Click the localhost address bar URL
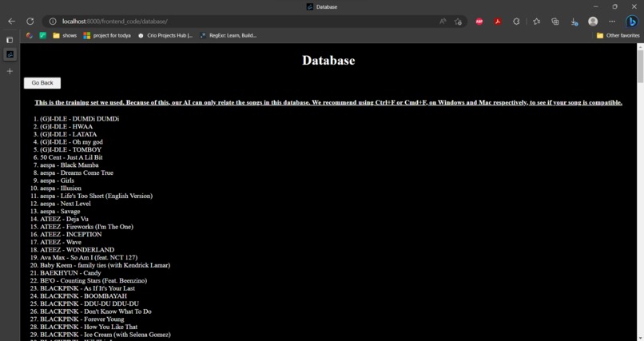 point(115,22)
